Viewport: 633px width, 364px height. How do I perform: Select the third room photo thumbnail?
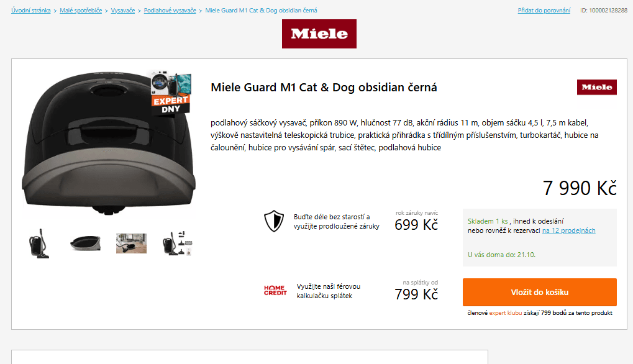(x=131, y=243)
